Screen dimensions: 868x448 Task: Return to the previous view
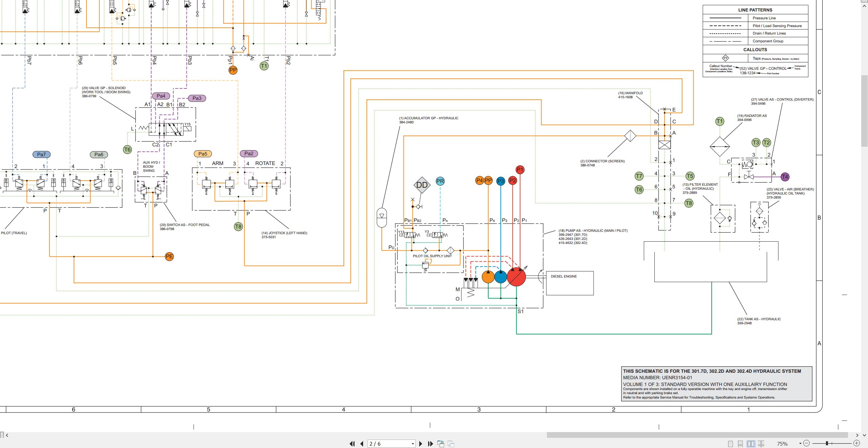(x=441, y=444)
